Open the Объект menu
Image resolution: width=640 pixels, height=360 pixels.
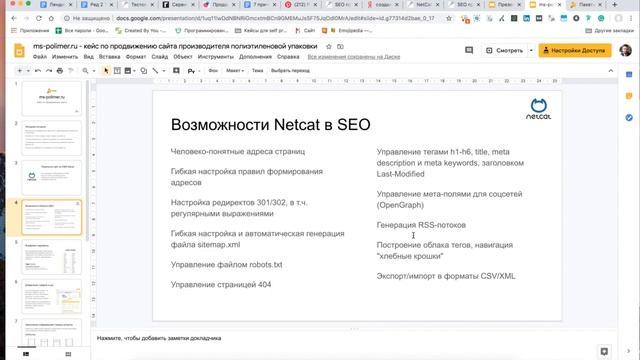pyautogui.click(x=183, y=57)
